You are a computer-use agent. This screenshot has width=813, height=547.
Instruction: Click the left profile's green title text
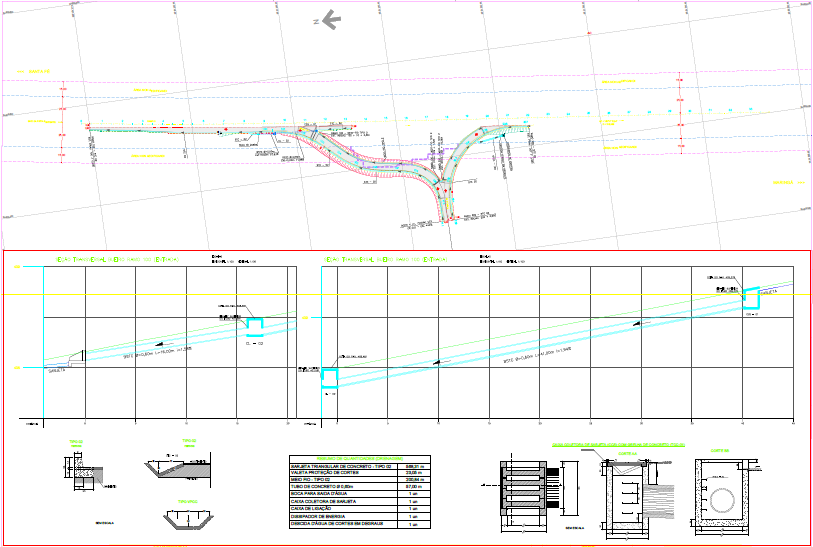coord(116,259)
